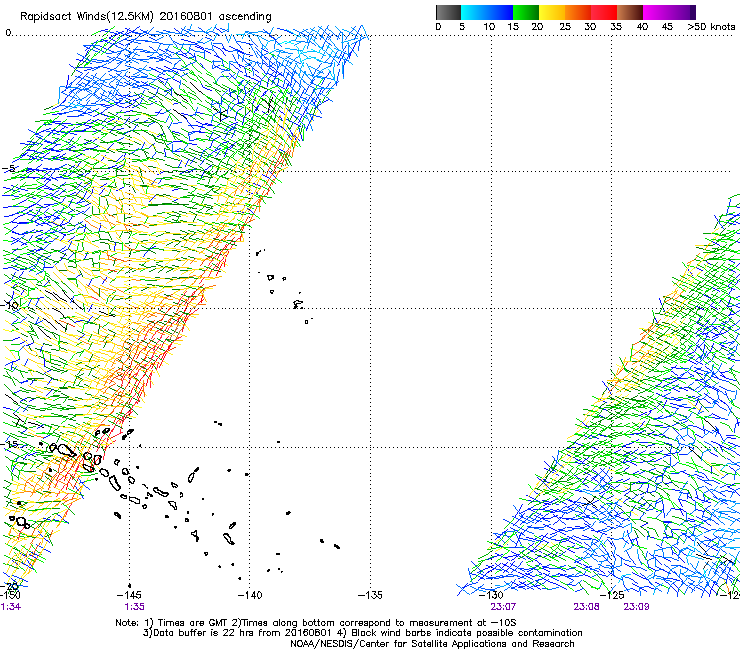Click the yellow 20–25 knot color bar segment
Screen dimensions: 740x650
pos(552,12)
